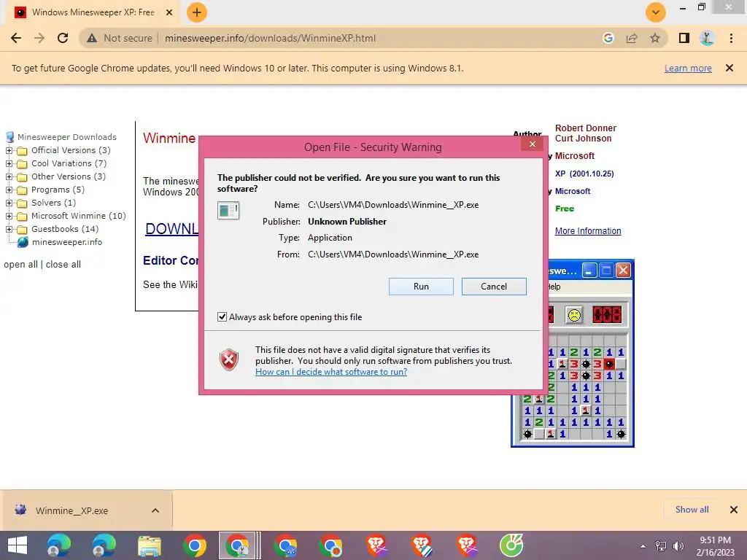Screen dimensions: 747x560
Task: Open the plain Google Chrome taskbar icon
Action: pyautogui.click(x=194, y=545)
